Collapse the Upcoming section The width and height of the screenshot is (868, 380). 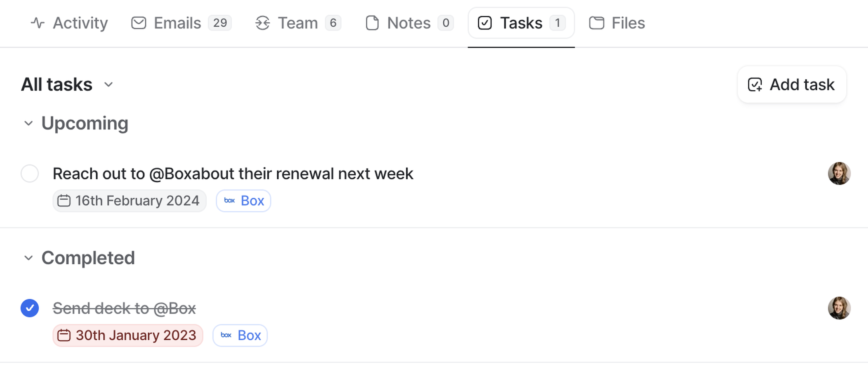click(29, 124)
